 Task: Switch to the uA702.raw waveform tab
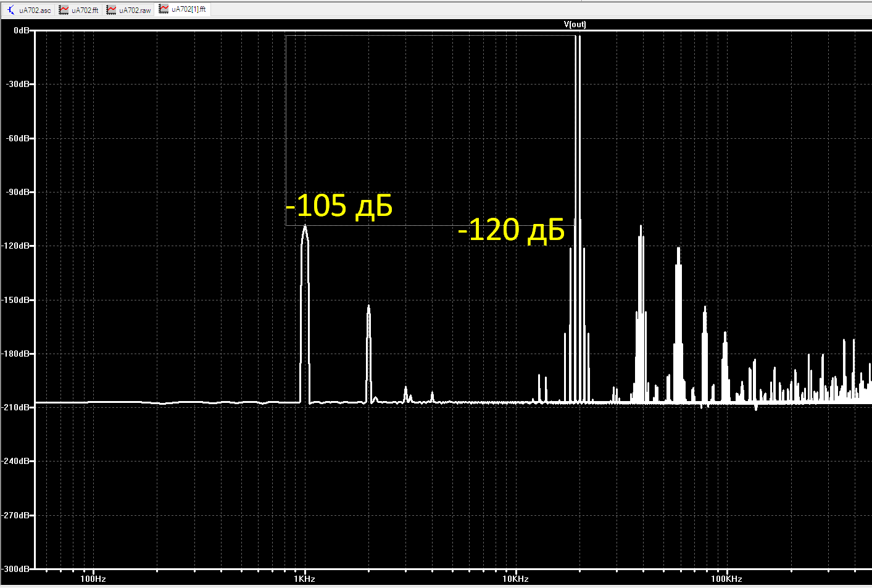tap(129, 10)
